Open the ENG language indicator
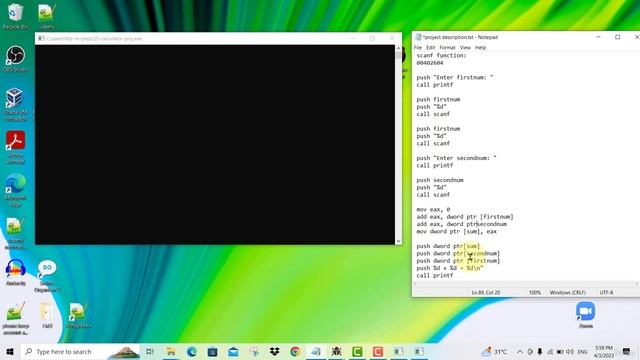This screenshot has height=360, width=640. tap(582, 351)
